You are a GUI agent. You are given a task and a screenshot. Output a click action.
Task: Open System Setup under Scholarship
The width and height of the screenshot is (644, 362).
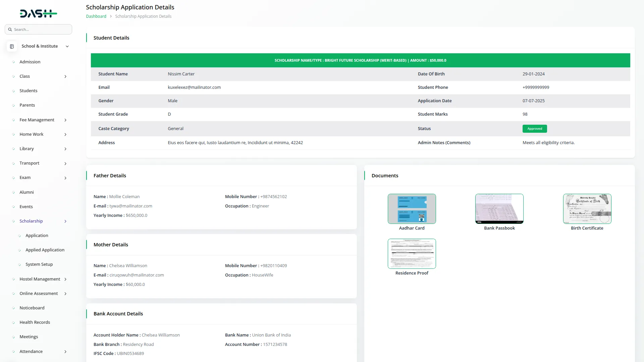point(39,264)
